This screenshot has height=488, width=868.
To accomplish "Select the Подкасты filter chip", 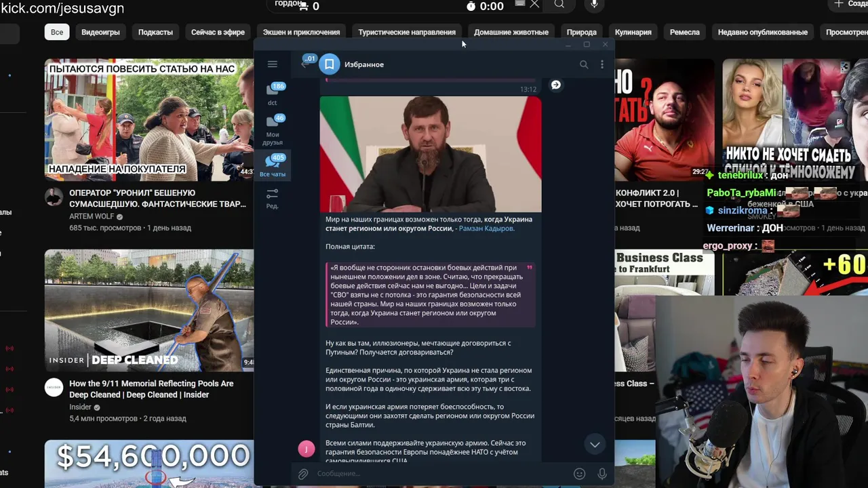I will click(x=155, y=32).
